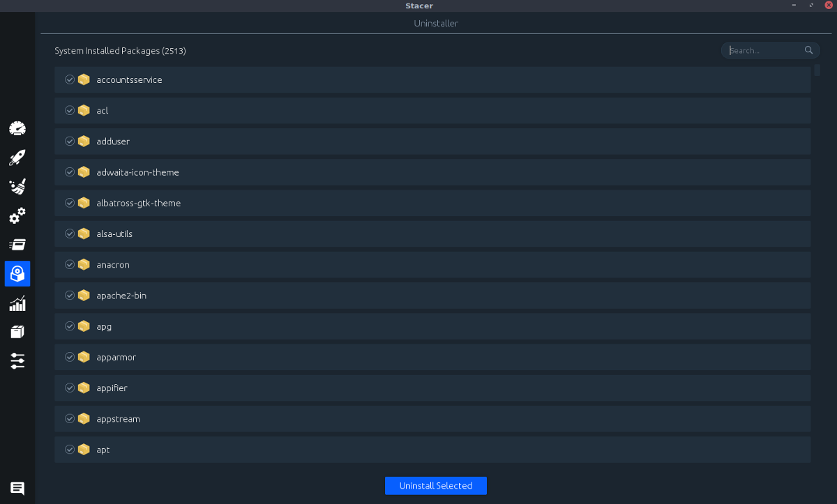Click package icon next to anacron
837x504 pixels.
coord(84,264)
